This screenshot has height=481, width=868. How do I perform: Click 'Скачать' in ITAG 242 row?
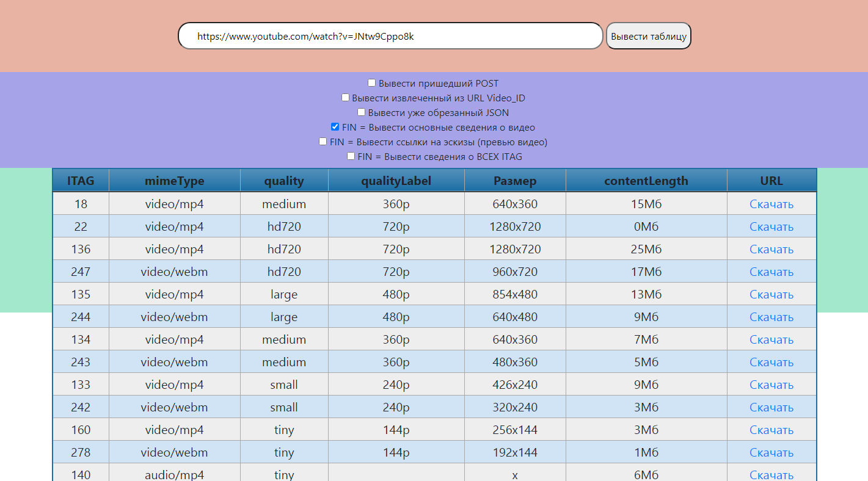click(771, 407)
